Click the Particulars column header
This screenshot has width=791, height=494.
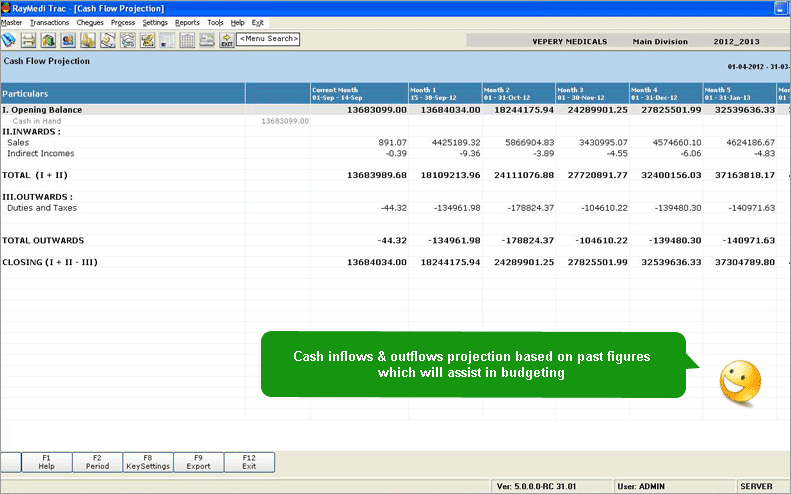[x=123, y=93]
